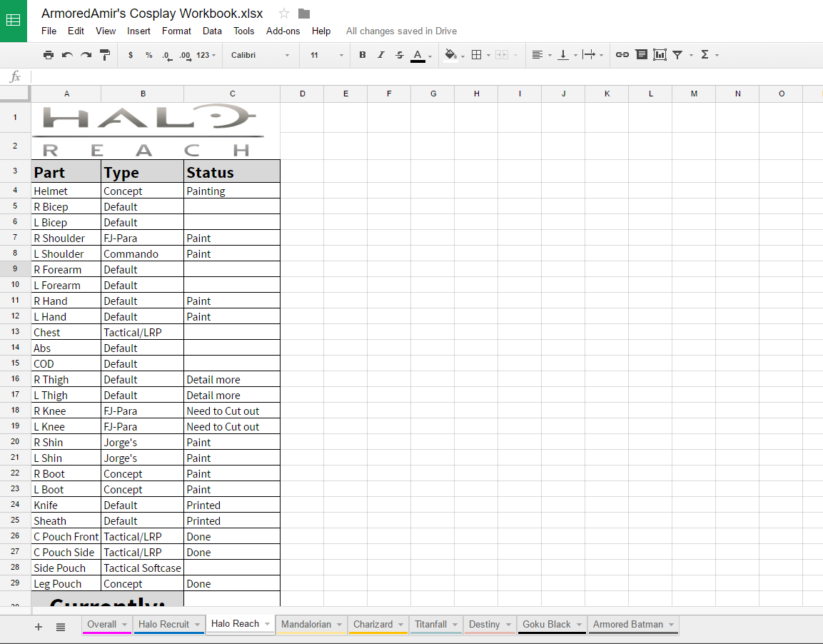Screen dimensions: 823x644
Task: Switch to the Overall sheet
Action: [x=102, y=624]
